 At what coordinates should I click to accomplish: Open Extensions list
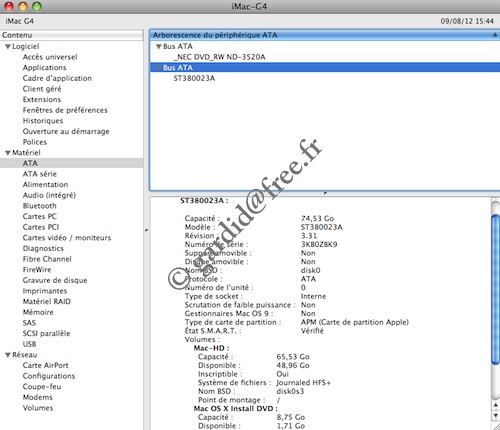[42, 100]
